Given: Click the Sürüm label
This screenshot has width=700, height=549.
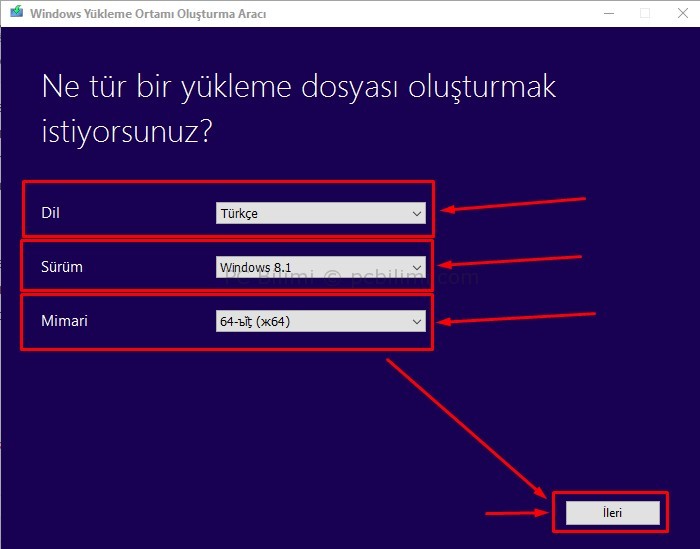Looking at the screenshot, I should pyautogui.click(x=62, y=267).
